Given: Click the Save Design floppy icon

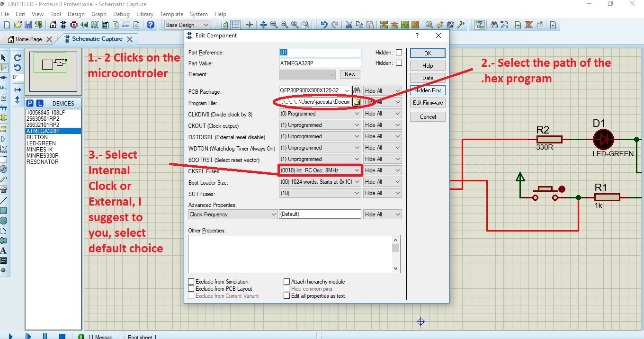Looking at the screenshot, I should (28, 25).
